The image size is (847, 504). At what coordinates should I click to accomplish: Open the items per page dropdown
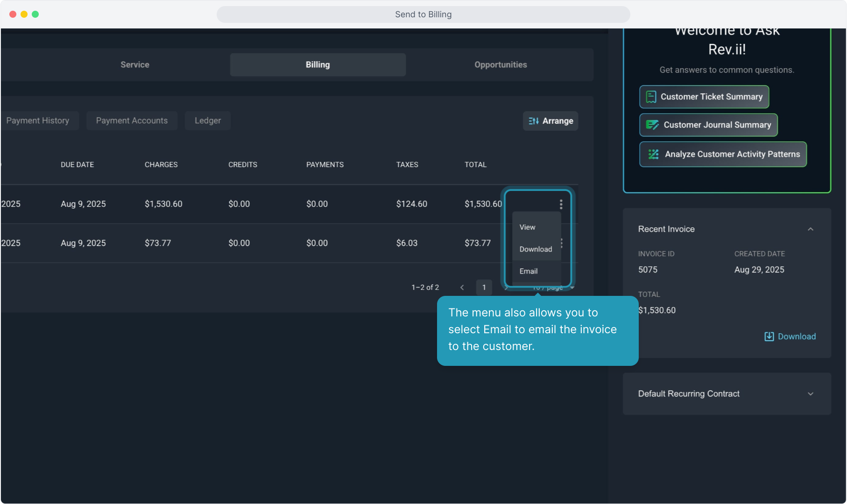coord(572,288)
